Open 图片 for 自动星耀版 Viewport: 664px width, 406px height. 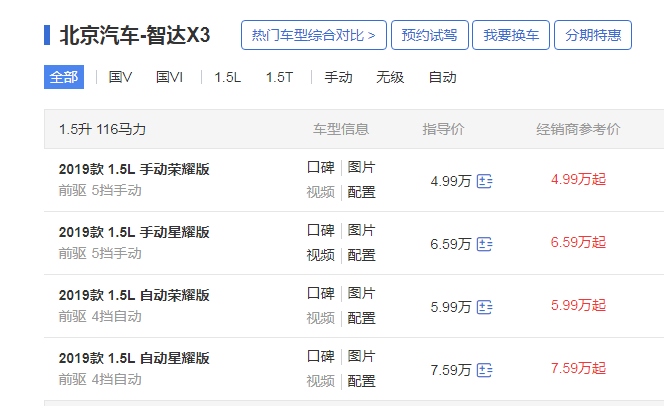[x=361, y=356]
